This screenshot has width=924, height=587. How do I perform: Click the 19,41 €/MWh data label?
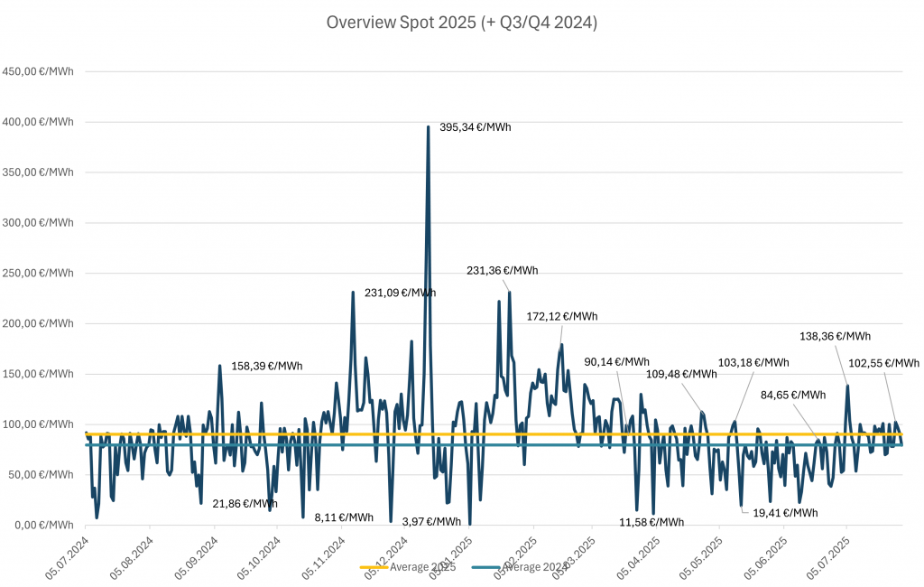(x=785, y=512)
